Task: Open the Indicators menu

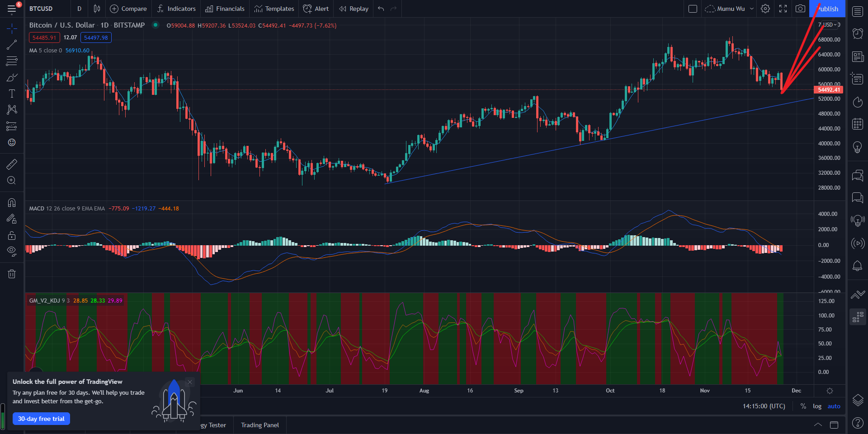Action: point(176,9)
